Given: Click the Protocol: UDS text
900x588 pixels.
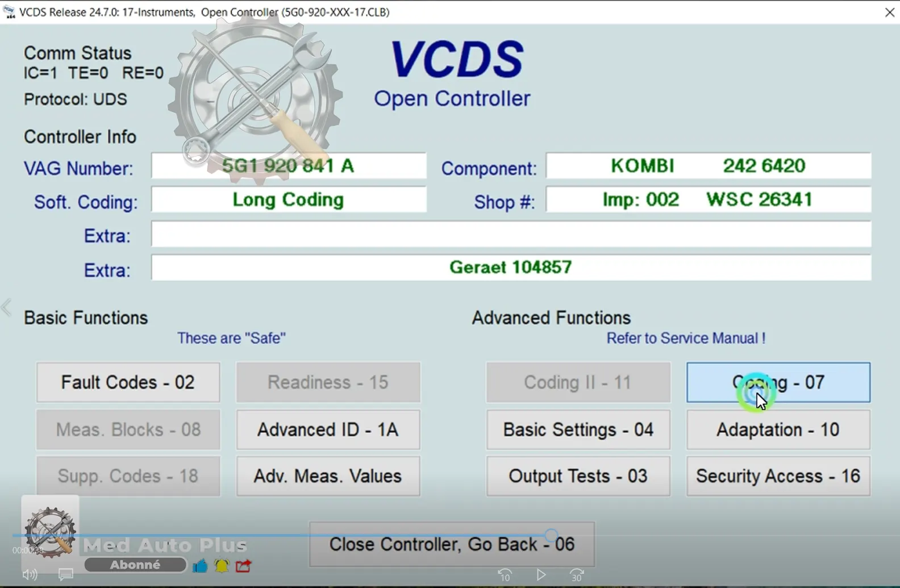Looking at the screenshot, I should pos(76,99).
